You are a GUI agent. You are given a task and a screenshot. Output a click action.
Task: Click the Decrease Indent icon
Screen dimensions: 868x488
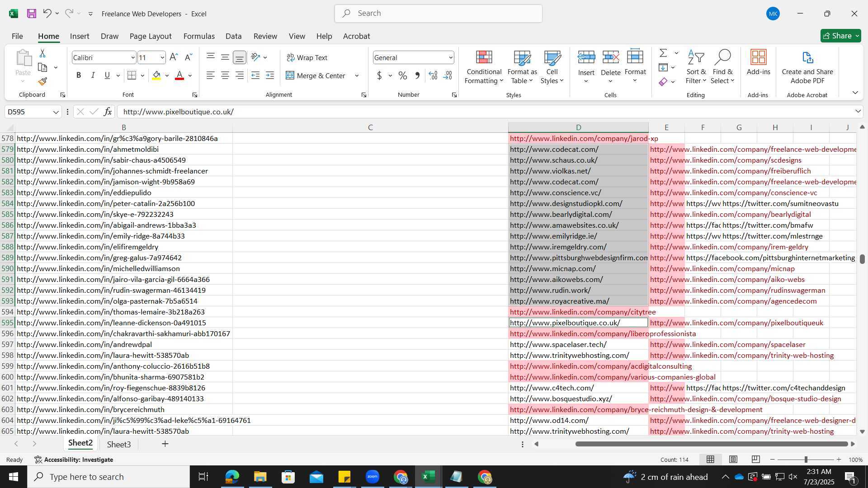[x=255, y=75]
